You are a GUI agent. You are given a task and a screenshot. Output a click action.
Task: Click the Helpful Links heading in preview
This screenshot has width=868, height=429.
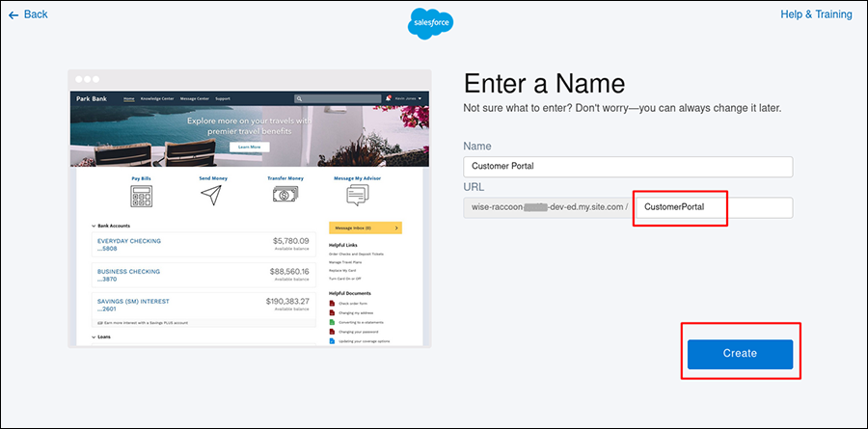pyautogui.click(x=343, y=245)
